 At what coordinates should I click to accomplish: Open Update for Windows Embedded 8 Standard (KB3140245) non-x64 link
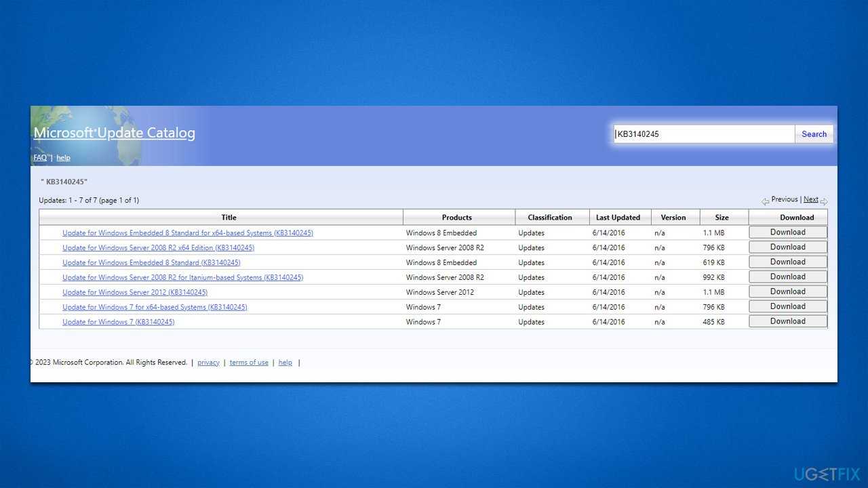(x=151, y=263)
